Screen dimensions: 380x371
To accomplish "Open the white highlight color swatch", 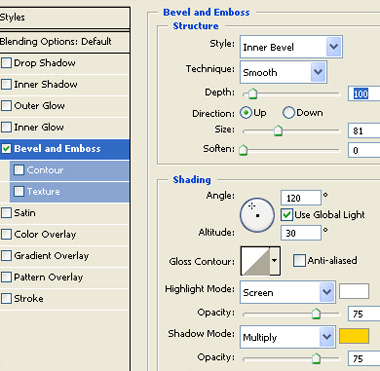I will tap(354, 291).
